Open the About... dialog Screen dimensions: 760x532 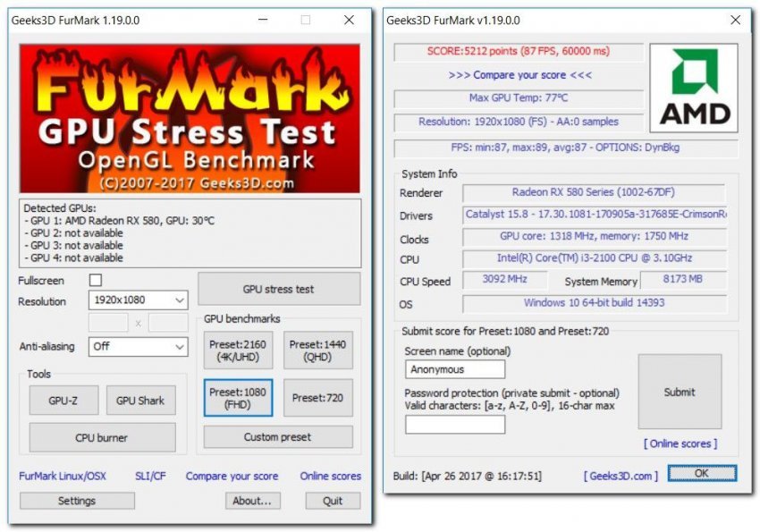(x=252, y=501)
